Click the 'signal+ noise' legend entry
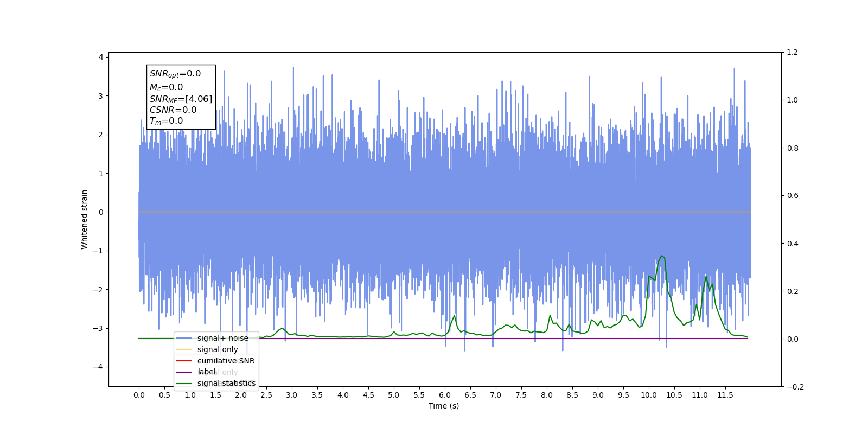 click(x=222, y=338)
